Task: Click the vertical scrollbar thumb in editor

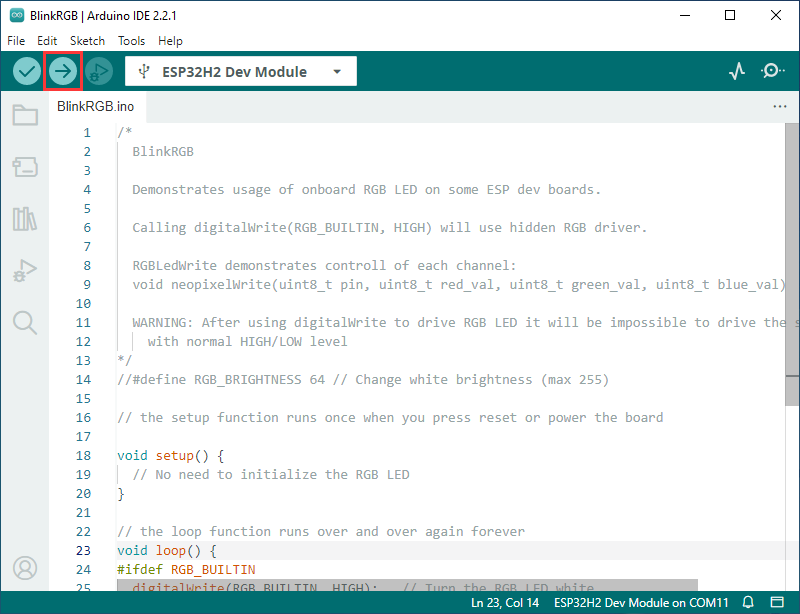Action: point(792,264)
